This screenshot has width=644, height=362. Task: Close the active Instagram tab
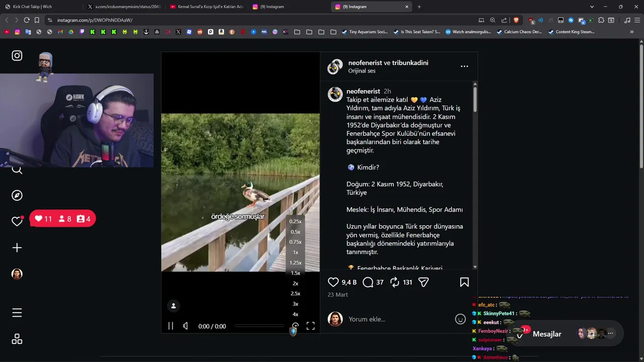407,7
